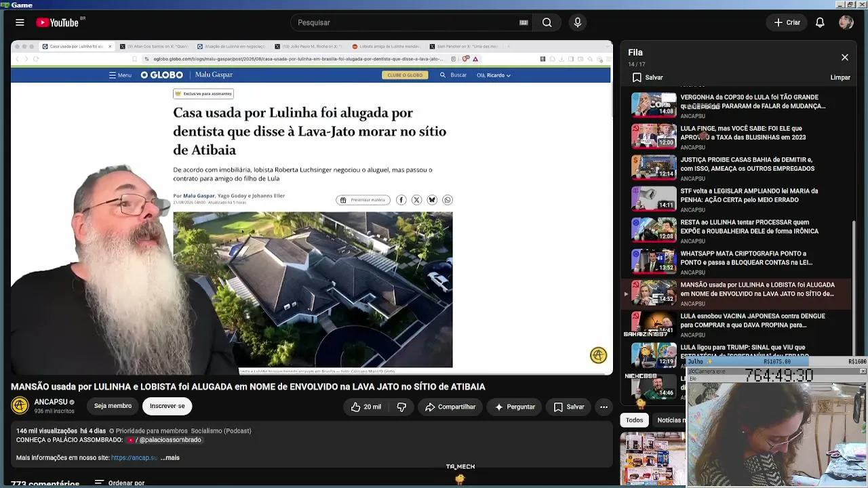Open the https://ancap.su link
Viewport: 868px width, 488px height.
click(134, 458)
